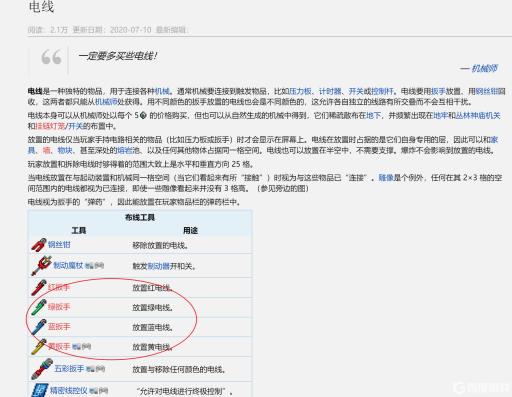The height and width of the screenshot is (397, 512).
Task: Click the green wrench icon
Action: [39, 307]
